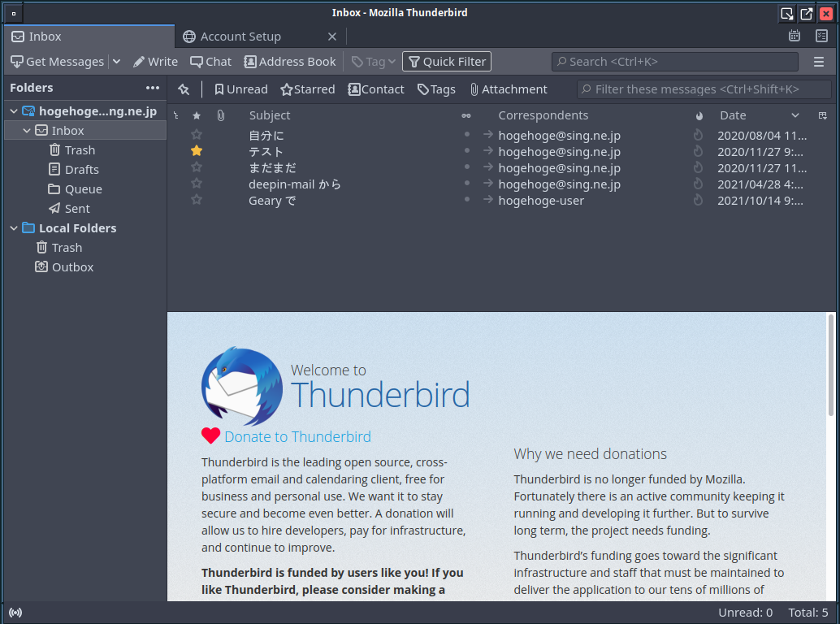Sort by junk status column header
Image resolution: width=840 pixels, height=624 pixels.
click(x=699, y=115)
